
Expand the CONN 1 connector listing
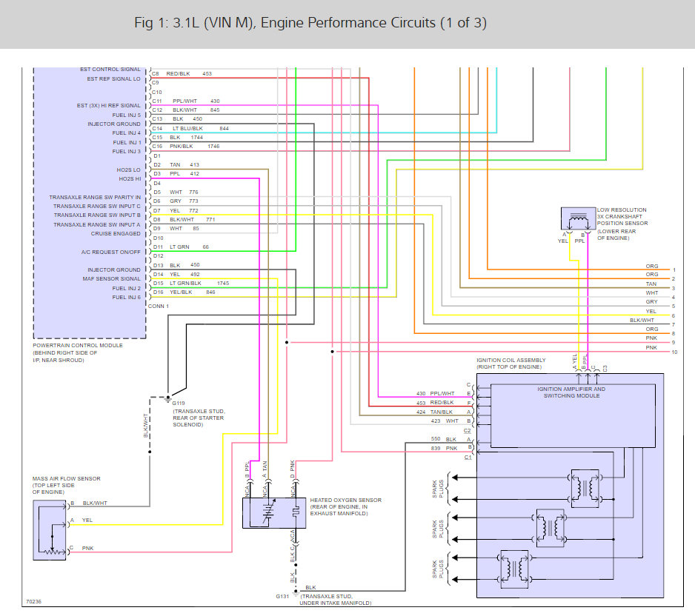(x=159, y=306)
